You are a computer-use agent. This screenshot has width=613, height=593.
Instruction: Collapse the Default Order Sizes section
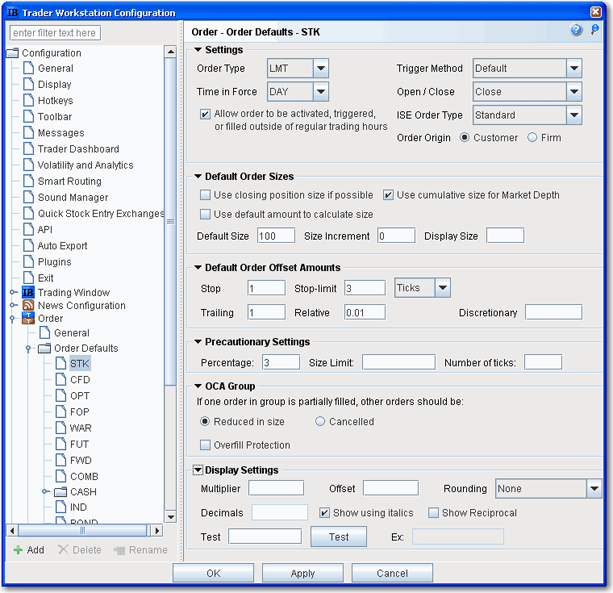pos(198,176)
